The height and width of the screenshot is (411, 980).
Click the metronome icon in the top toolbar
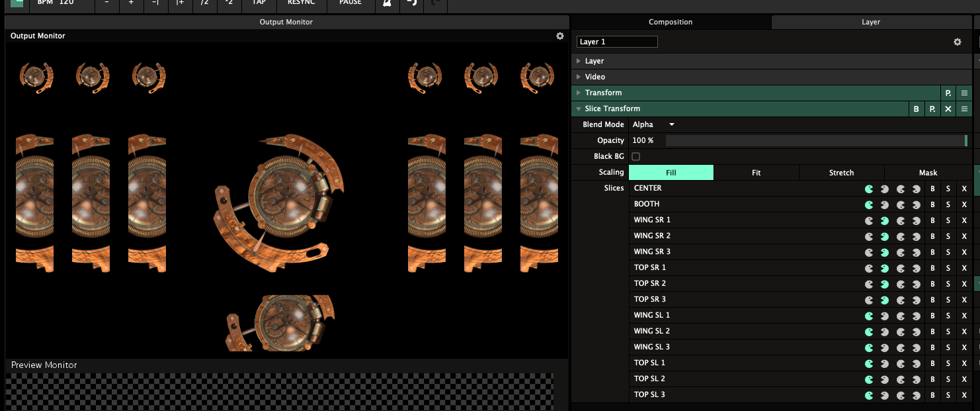[x=386, y=3]
